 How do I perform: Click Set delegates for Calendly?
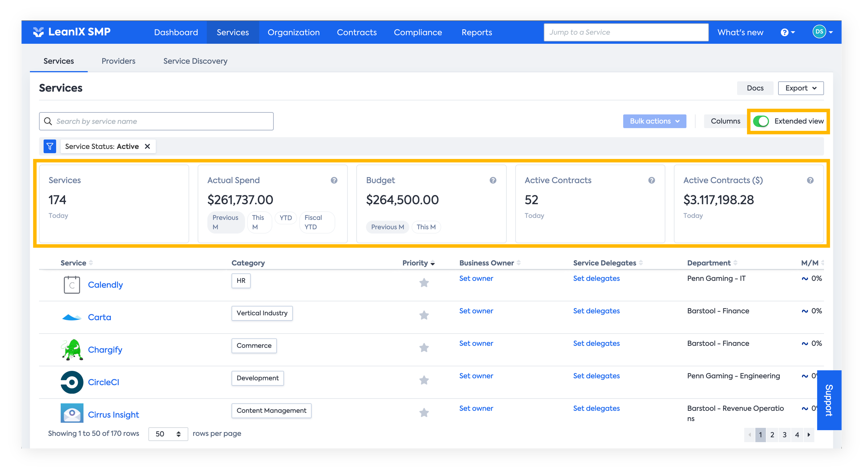(596, 279)
